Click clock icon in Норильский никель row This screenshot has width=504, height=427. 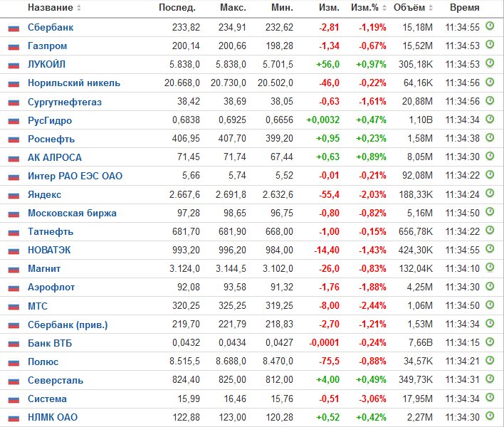[x=490, y=82]
